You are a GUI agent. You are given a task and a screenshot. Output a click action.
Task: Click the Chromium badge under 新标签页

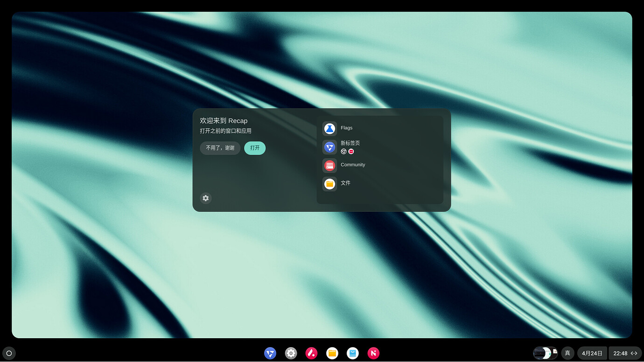click(344, 152)
